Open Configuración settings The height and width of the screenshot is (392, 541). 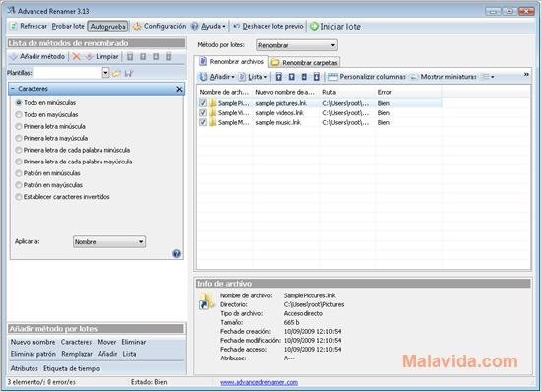pyautogui.click(x=160, y=26)
